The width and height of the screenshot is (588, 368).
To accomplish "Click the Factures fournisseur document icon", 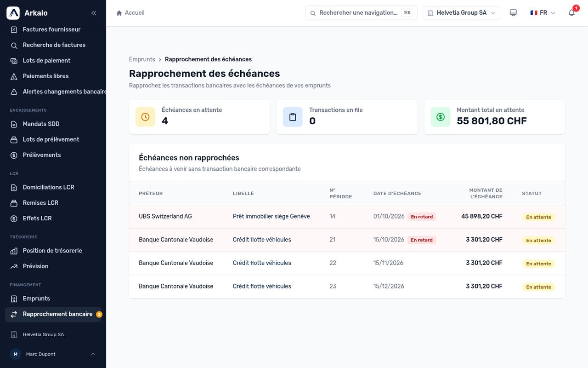I will (14, 29).
